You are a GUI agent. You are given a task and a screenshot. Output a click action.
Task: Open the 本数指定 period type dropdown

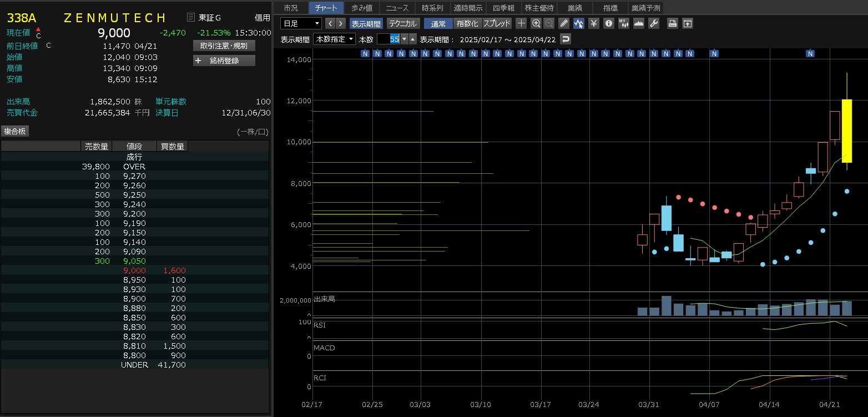pos(334,39)
